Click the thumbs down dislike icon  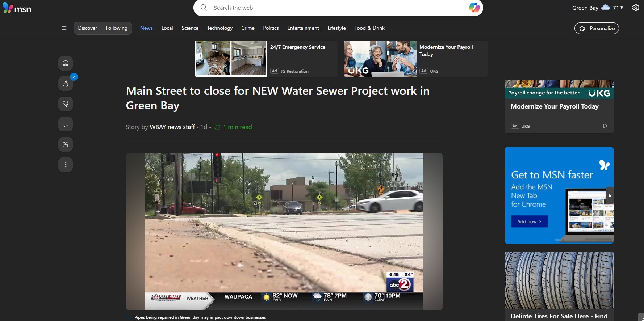point(66,104)
